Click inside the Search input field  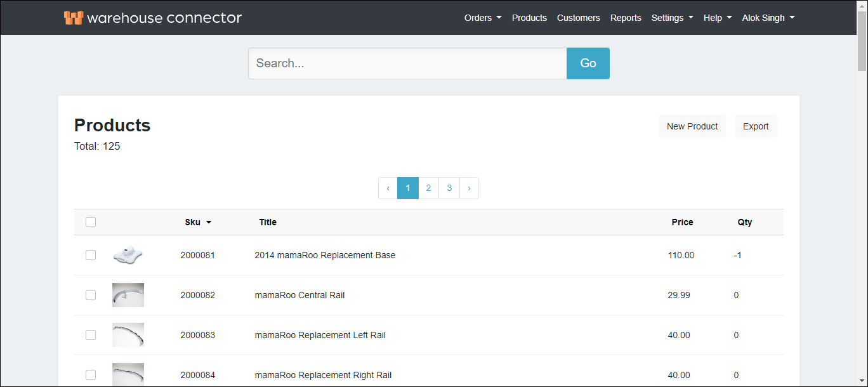[406, 63]
